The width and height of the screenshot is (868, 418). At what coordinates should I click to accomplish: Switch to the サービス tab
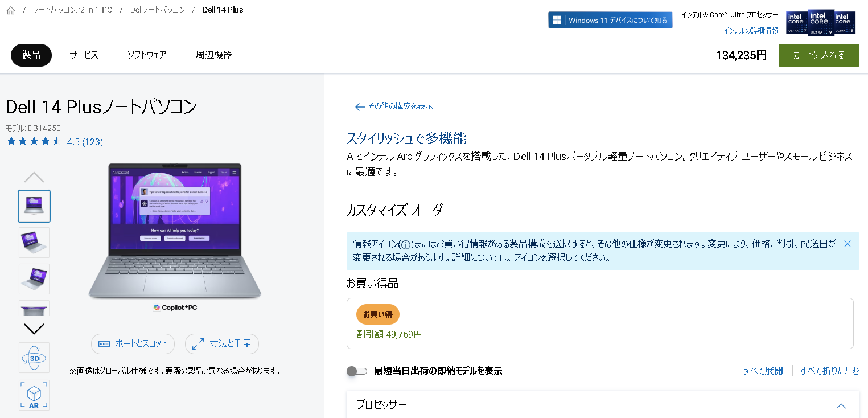coord(83,55)
